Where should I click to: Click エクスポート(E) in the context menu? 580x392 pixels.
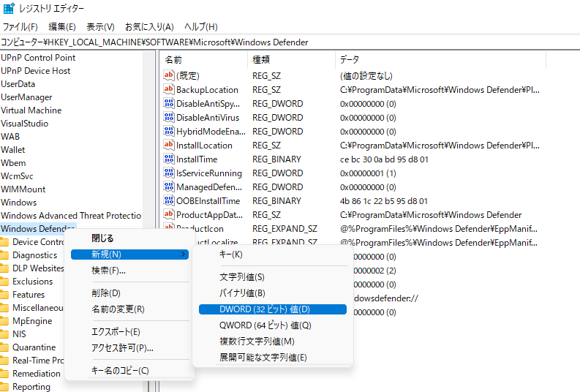[116, 332]
